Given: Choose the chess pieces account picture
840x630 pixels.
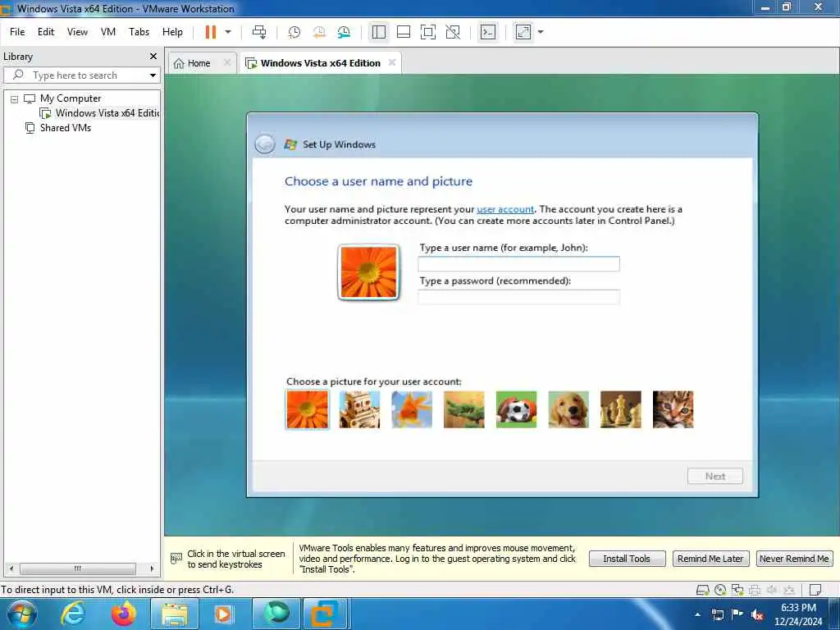Looking at the screenshot, I should point(620,409).
